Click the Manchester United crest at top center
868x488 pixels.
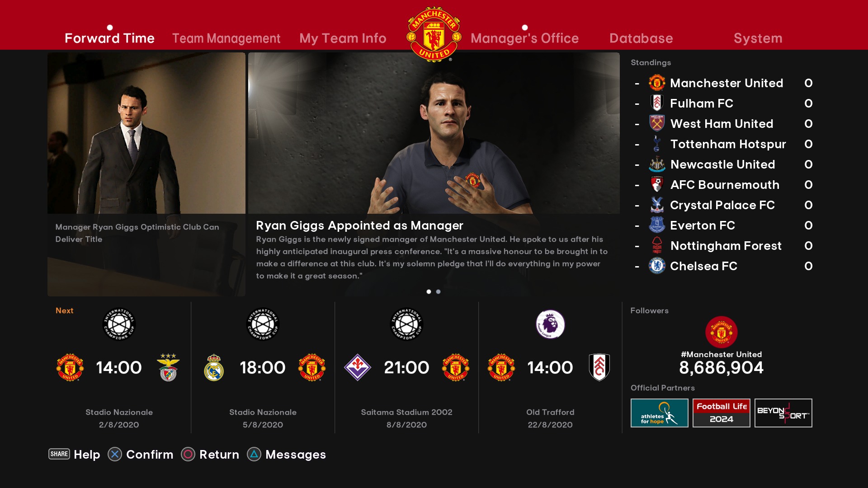point(434,34)
